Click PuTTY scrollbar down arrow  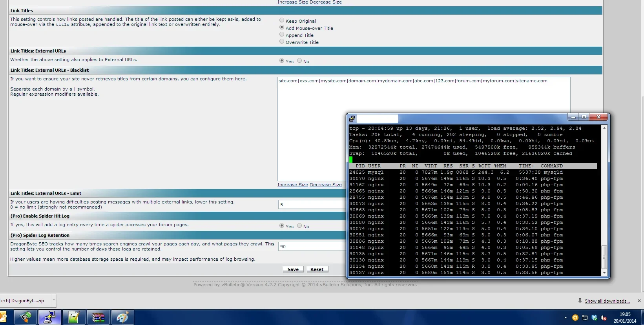(604, 273)
